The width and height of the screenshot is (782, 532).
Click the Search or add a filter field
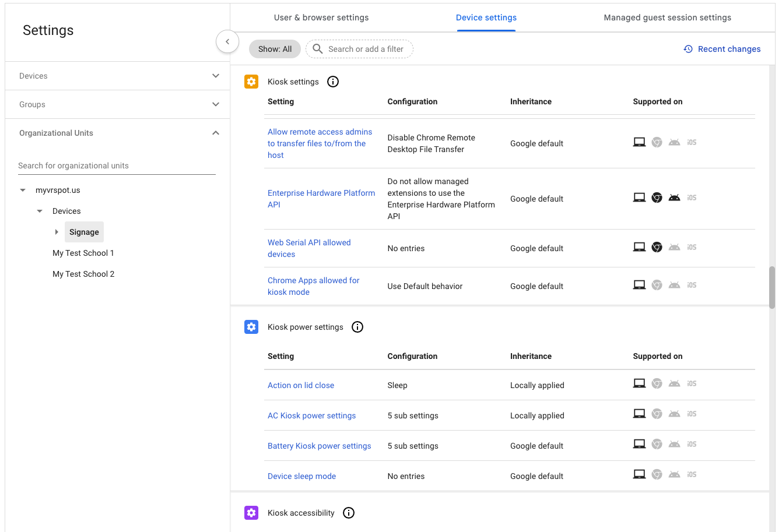pyautogui.click(x=365, y=49)
